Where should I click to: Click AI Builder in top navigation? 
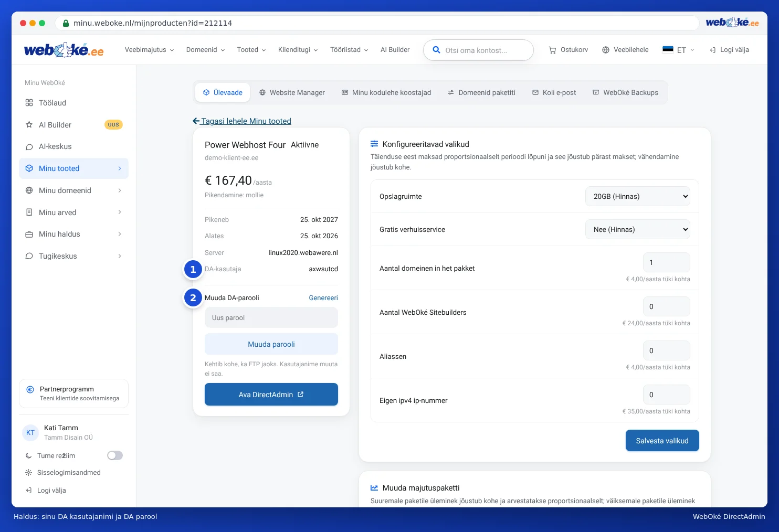395,50
